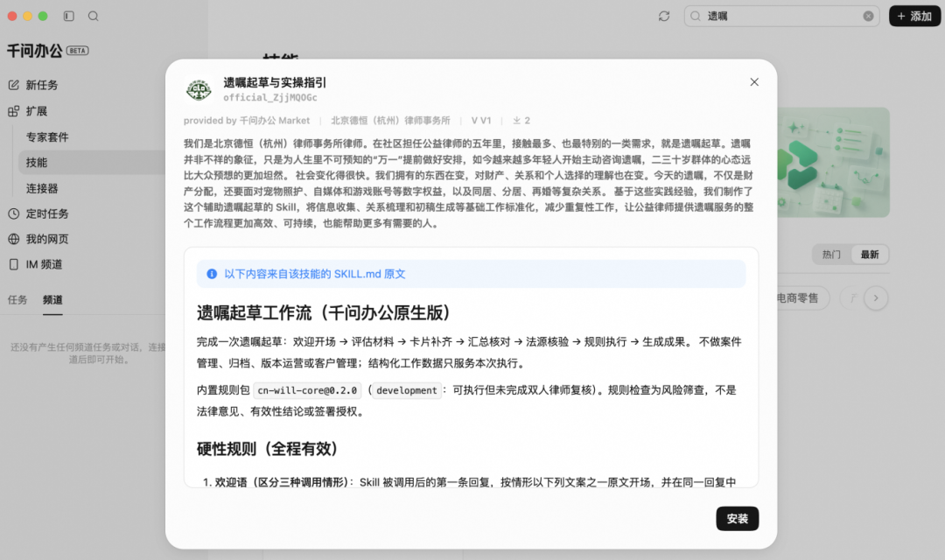Open 新任务 in the sidebar

[x=42, y=85]
